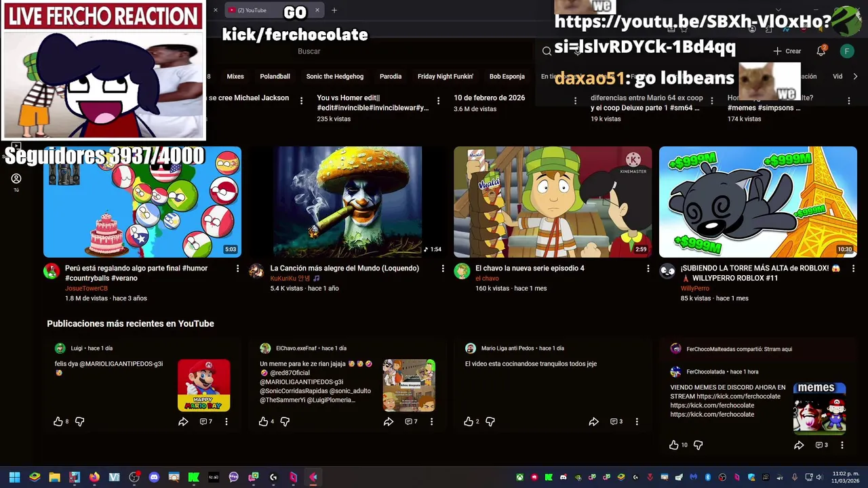Like Luigi's felis dya post
868x488 pixels.
coord(58,422)
